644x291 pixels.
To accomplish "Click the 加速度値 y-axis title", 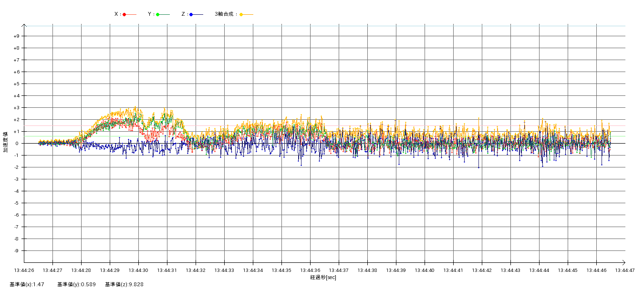I will point(6,142).
